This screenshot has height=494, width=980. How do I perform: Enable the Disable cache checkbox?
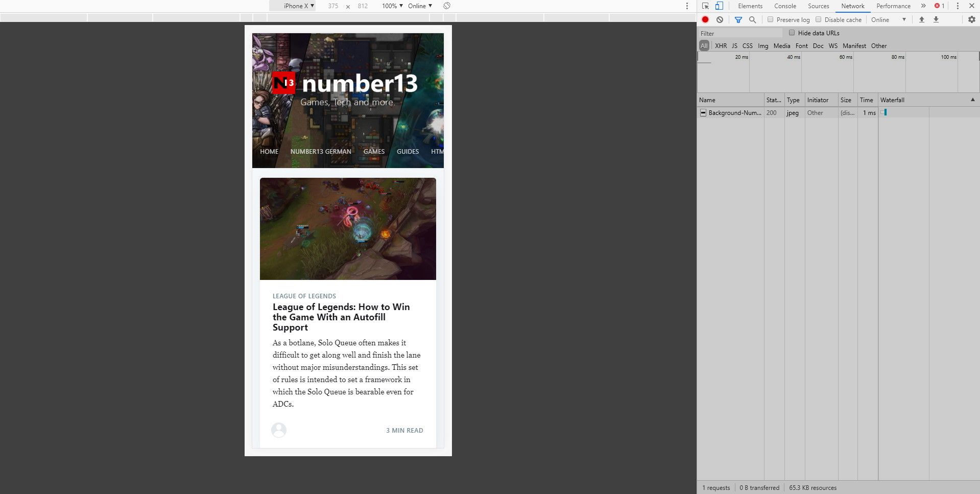tap(819, 19)
